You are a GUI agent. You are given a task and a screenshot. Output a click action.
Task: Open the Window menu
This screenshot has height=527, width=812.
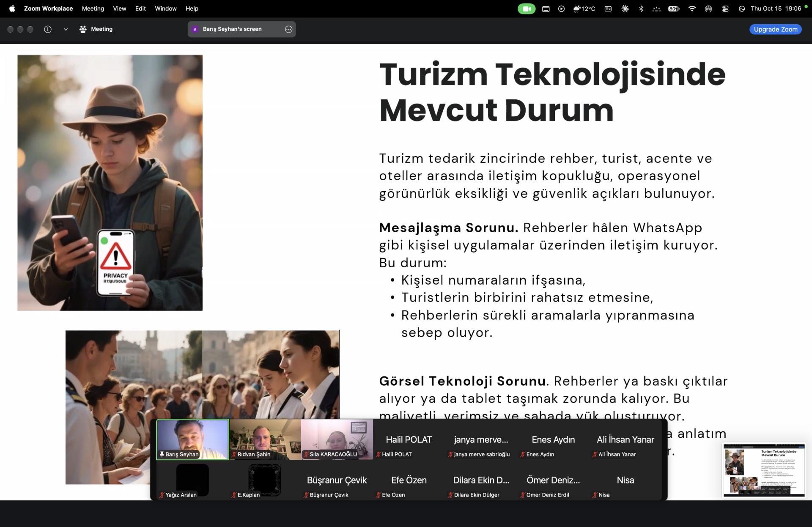pos(166,8)
